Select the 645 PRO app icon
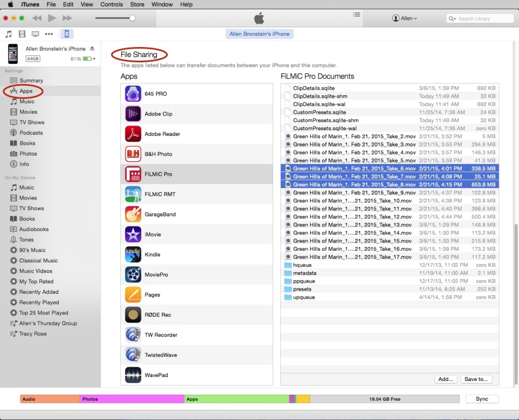519x420 pixels. [x=133, y=94]
